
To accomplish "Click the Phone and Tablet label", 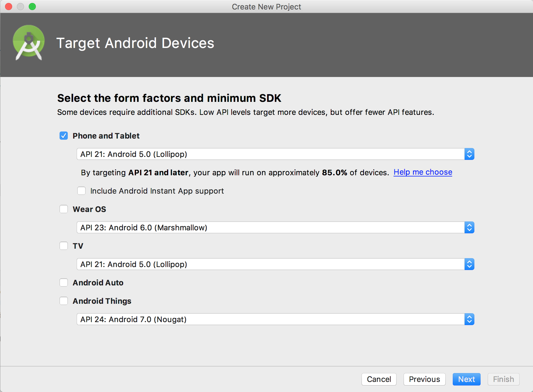I will point(106,136).
